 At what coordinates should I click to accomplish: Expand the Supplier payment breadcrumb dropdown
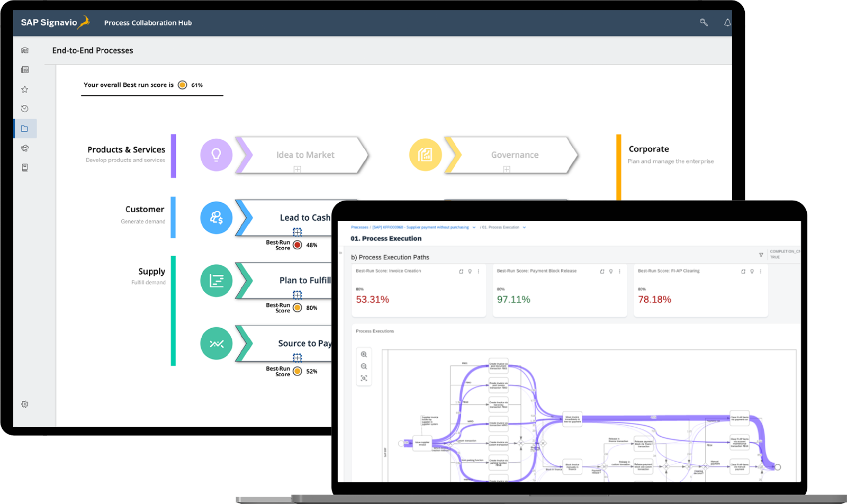click(474, 227)
